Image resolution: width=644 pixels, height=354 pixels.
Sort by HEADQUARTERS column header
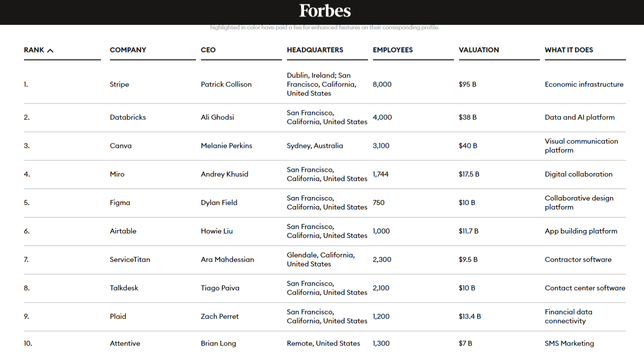coord(315,50)
